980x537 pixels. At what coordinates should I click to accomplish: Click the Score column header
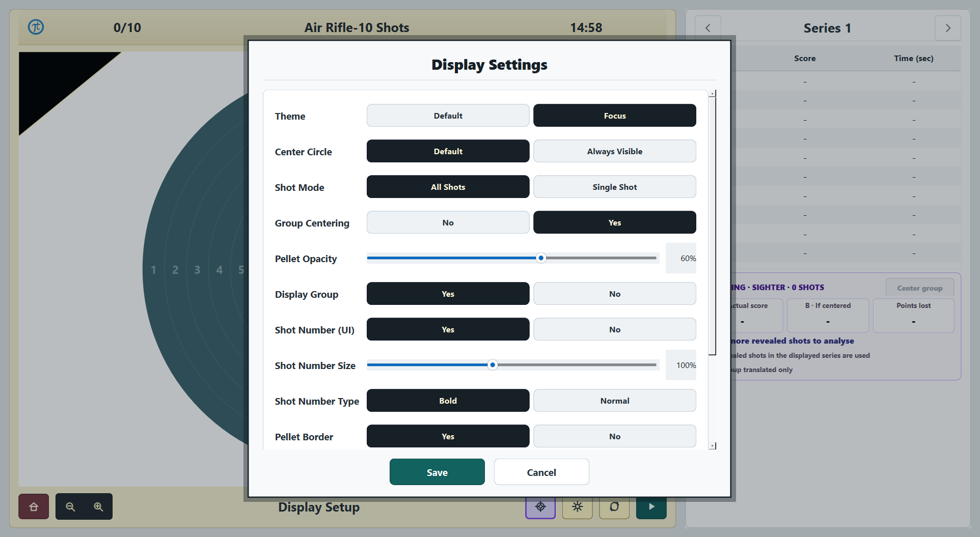805,58
